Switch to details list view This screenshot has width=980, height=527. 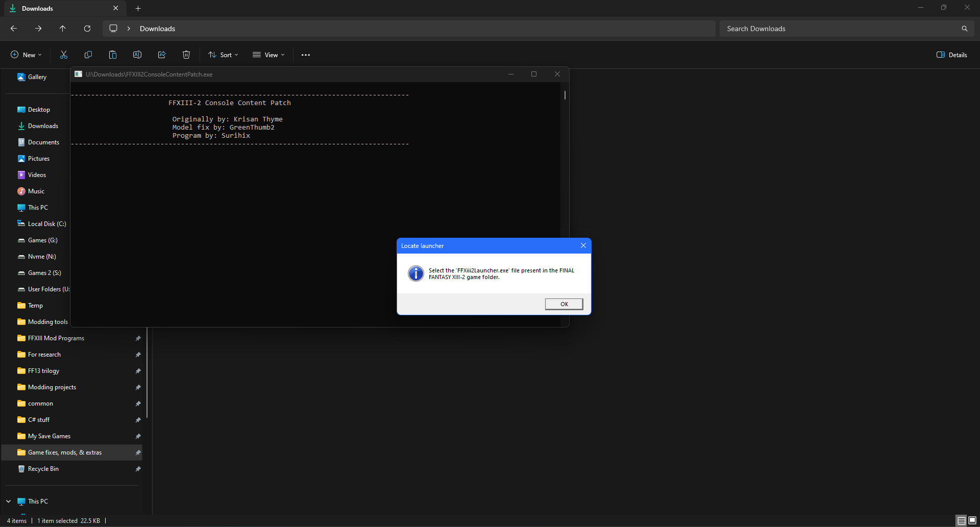tap(961, 521)
